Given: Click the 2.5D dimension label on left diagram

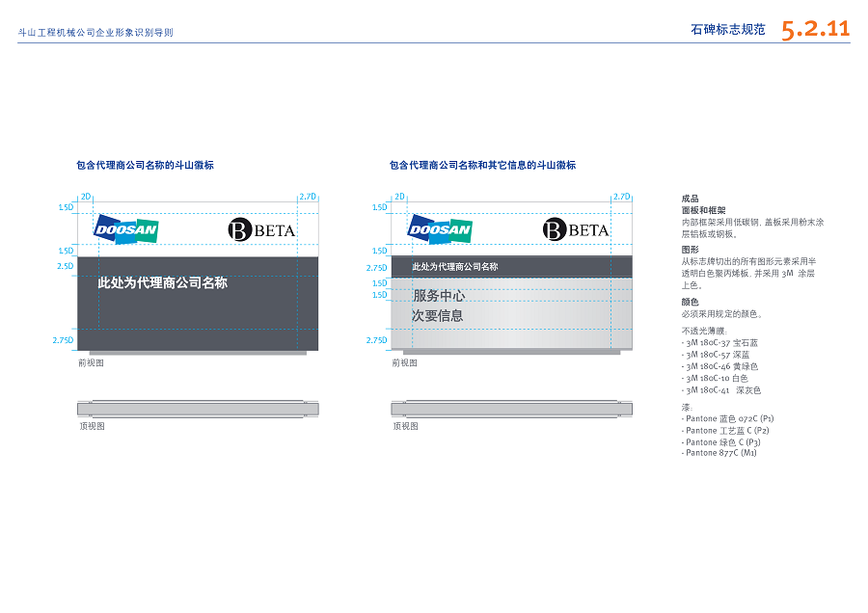Looking at the screenshot, I should [66, 266].
